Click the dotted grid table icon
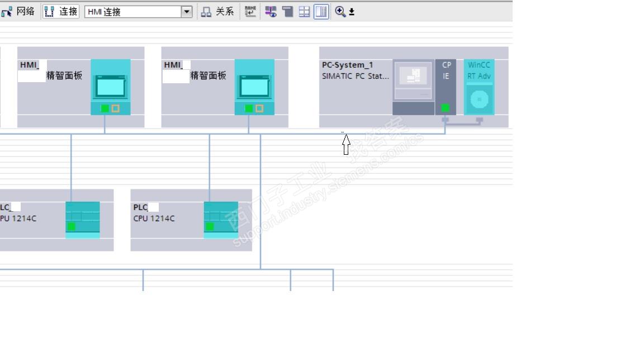The image size is (644, 362). point(304,12)
